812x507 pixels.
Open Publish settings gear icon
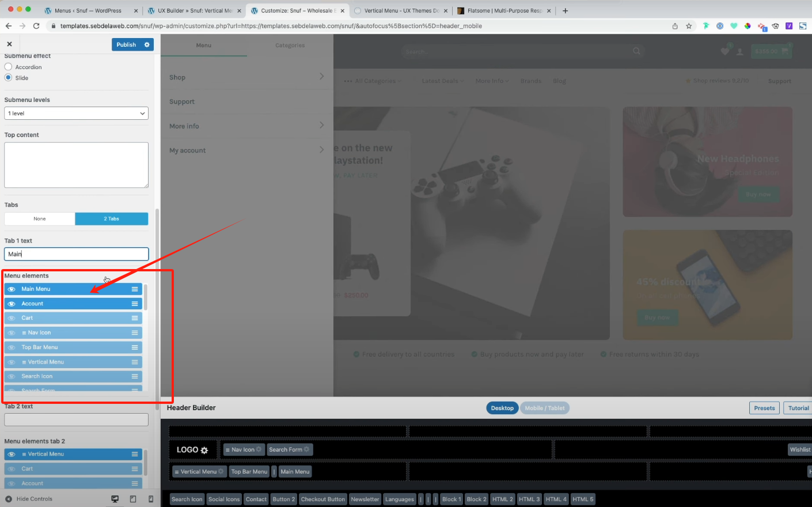tap(147, 45)
